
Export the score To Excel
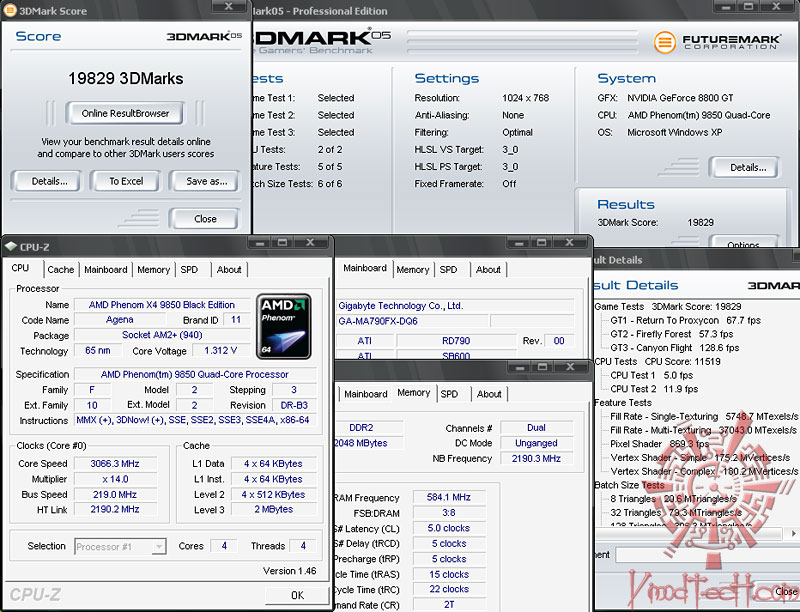point(126,181)
